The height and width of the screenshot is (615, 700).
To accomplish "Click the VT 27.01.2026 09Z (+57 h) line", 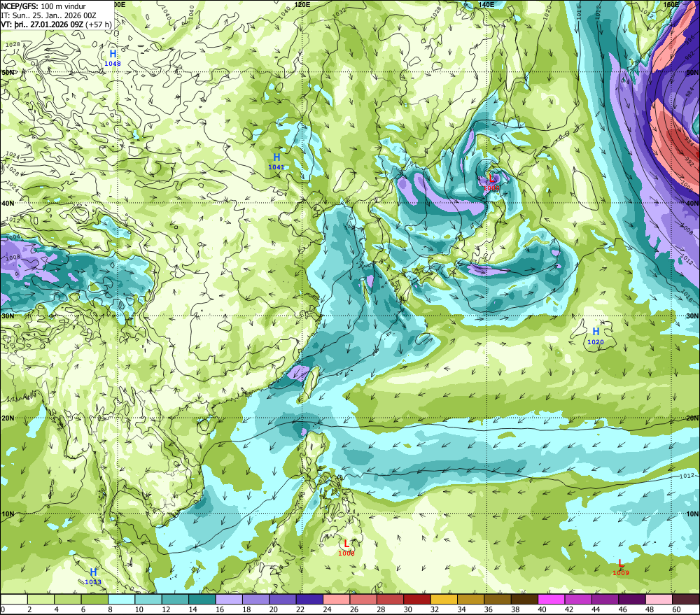I will tap(56, 24).
